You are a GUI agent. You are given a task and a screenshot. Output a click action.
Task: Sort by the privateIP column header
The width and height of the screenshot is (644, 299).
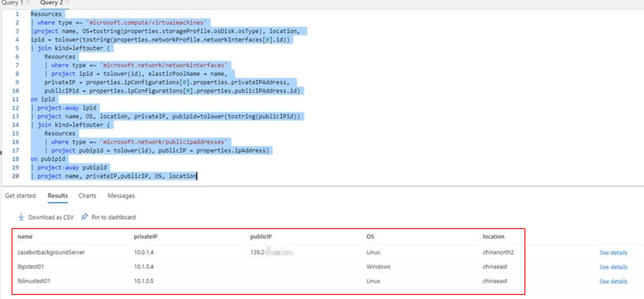coord(145,237)
